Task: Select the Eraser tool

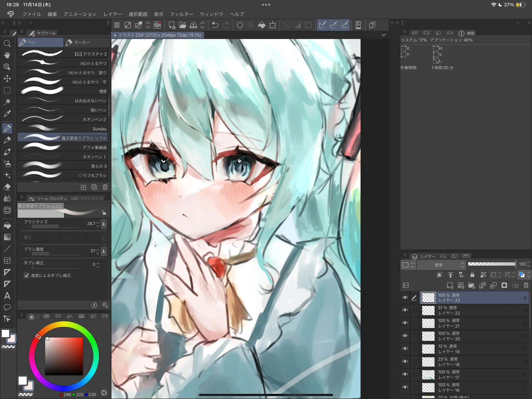Action: click(x=7, y=187)
